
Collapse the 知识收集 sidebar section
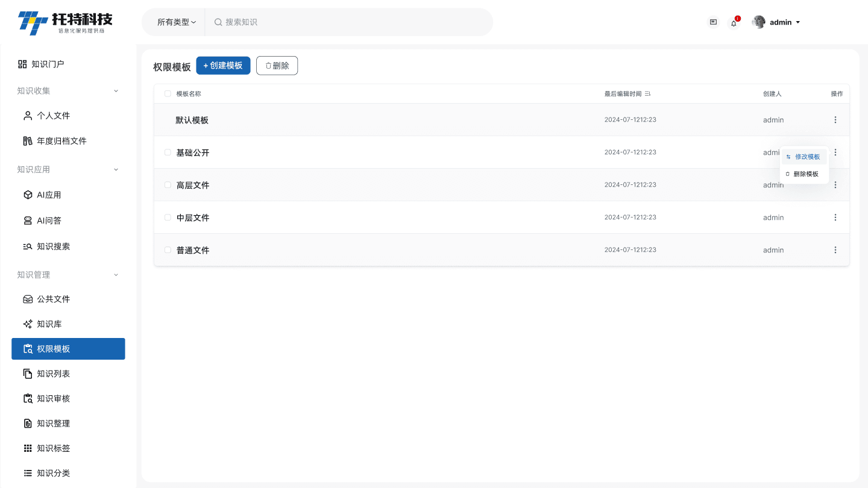(116, 91)
